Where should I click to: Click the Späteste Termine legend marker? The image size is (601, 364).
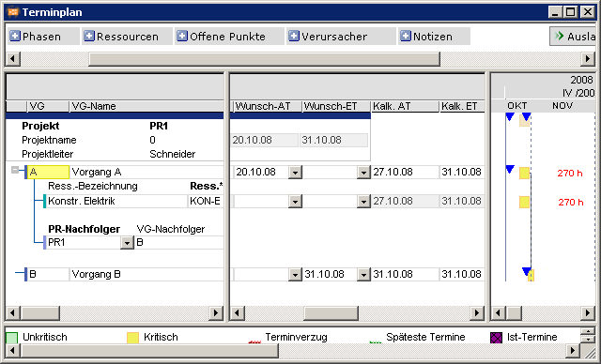pyautogui.click(x=376, y=341)
